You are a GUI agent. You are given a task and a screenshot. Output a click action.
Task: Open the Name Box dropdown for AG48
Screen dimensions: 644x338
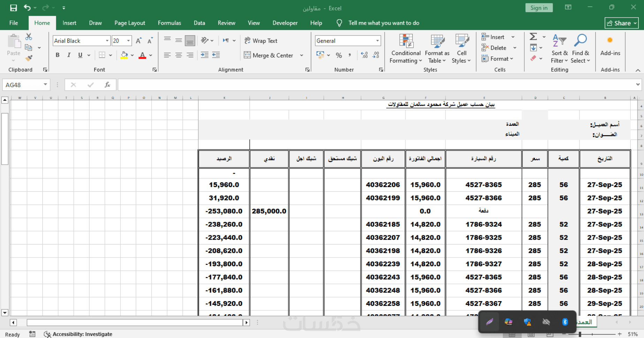click(45, 85)
